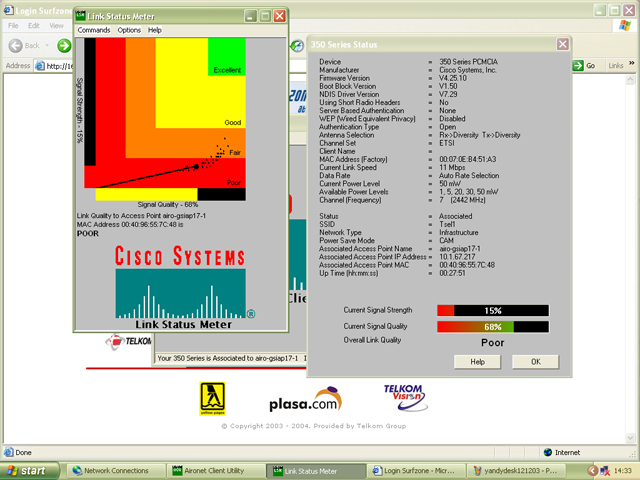Open the Commands menu
This screenshot has height=480, width=640.
click(94, 30)
